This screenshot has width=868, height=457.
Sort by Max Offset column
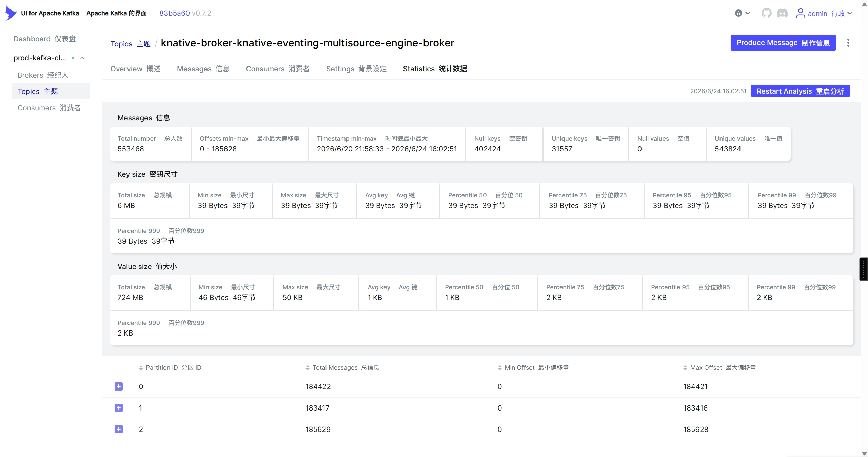coord(719,368)
